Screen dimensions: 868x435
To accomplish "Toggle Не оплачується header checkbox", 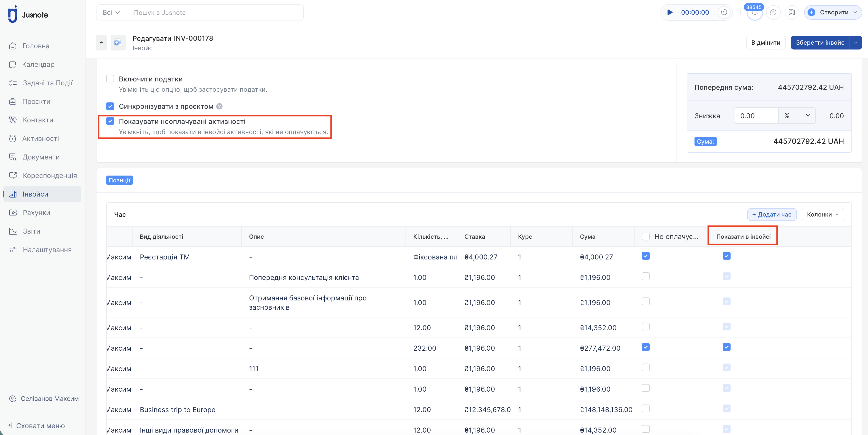I will point(646,236).
